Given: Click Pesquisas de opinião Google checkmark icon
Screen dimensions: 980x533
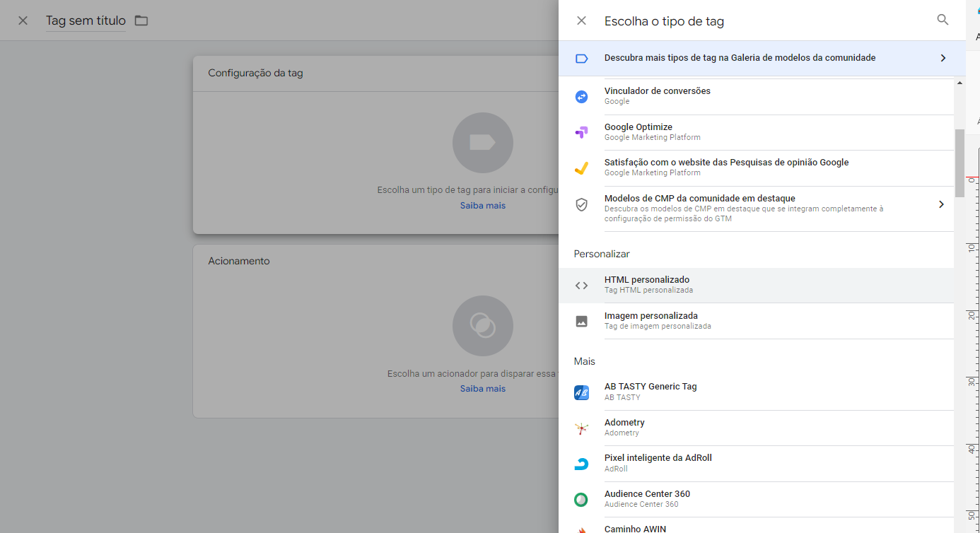Looking at the screenshot, I should click(581, 168).
